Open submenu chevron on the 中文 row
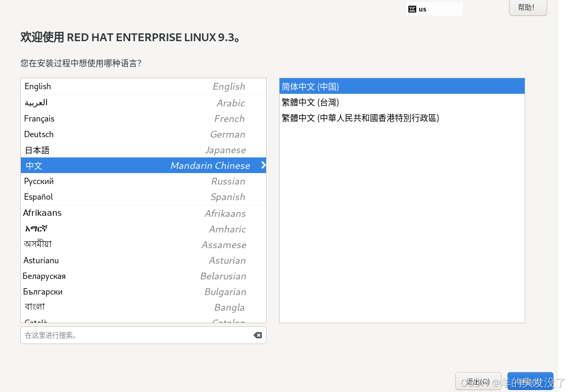 tap(263, 165)
